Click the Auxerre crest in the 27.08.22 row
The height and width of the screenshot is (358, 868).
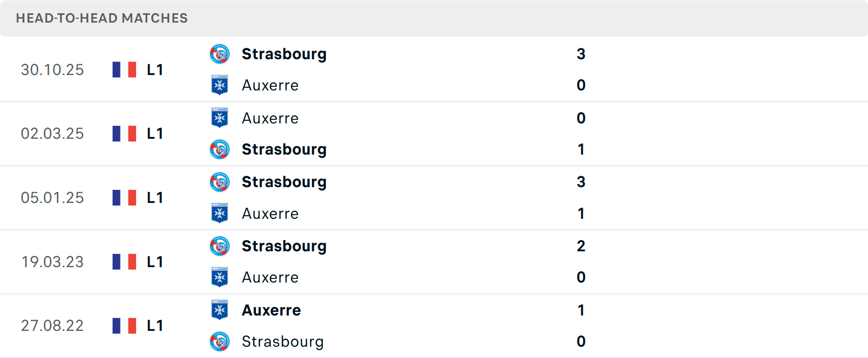220,310
